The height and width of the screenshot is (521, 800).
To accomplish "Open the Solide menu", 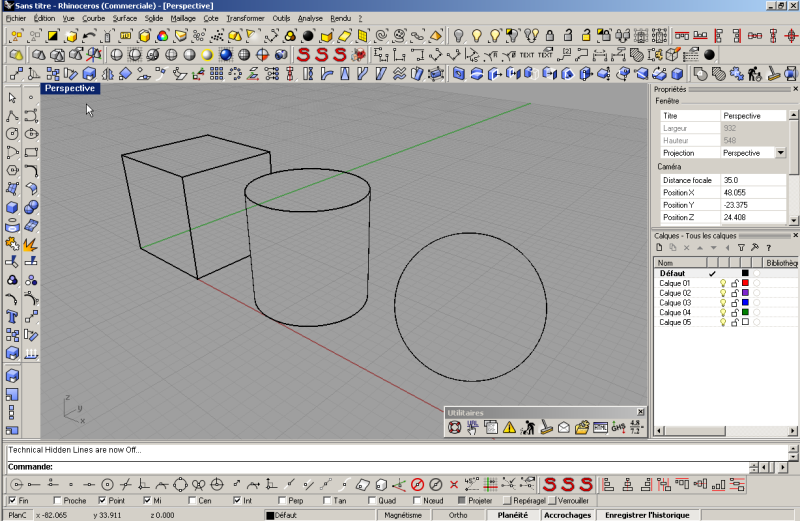I will click(x=154, y=18).
